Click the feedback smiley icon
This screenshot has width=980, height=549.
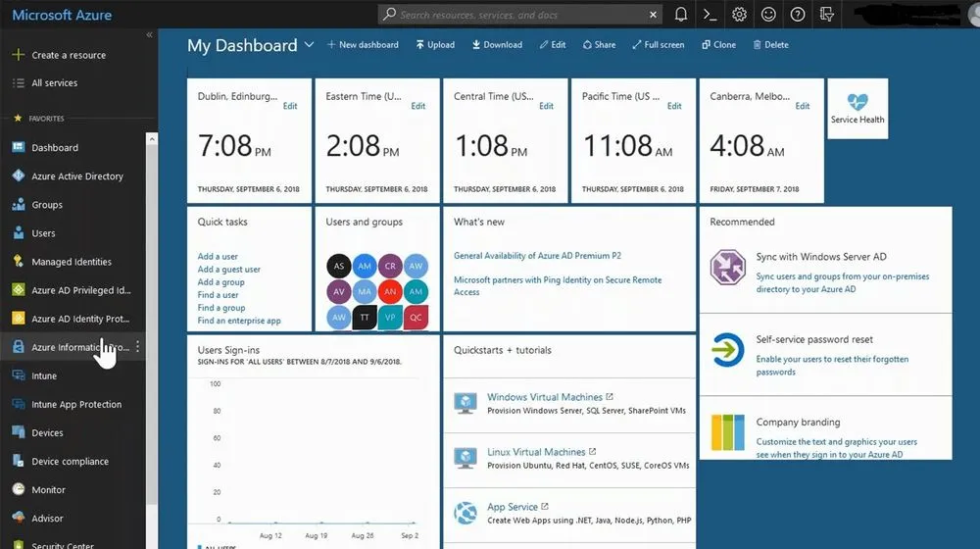click(x=768, y=15)
